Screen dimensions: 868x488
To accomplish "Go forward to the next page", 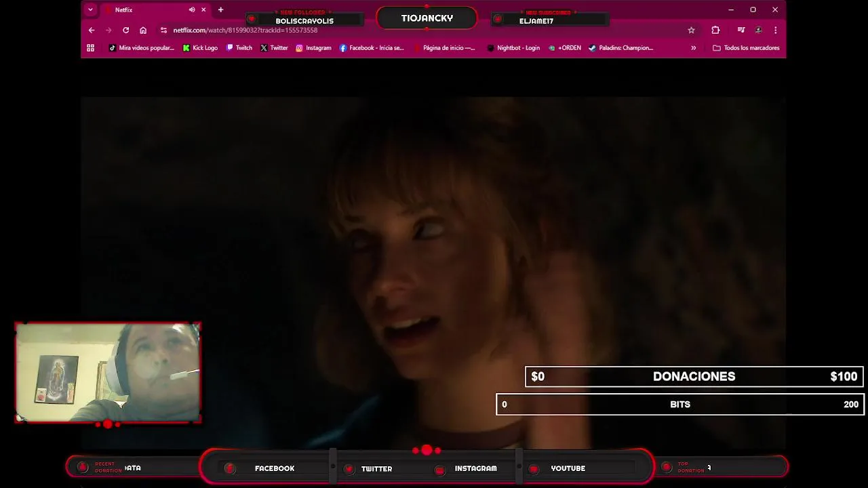I will 108,30.
